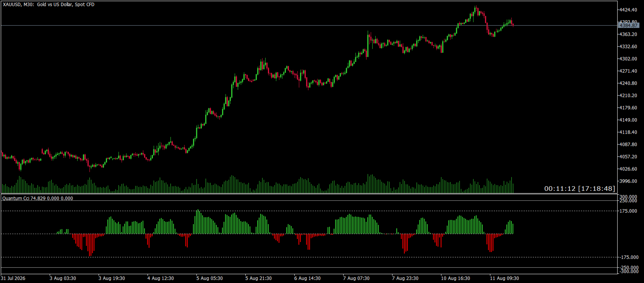Click the candle countdown timer 00:11:12
Screen dimensions: 644x283
click(x=560, y=189)
